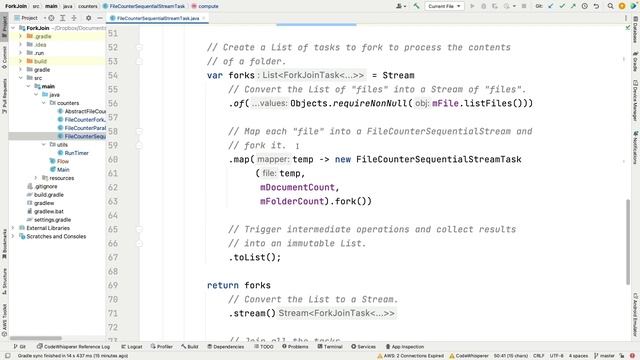Click Run with Coverage icon
This screenshot has width=640, height=360.
pyautogui.click(x=495, y=6)
